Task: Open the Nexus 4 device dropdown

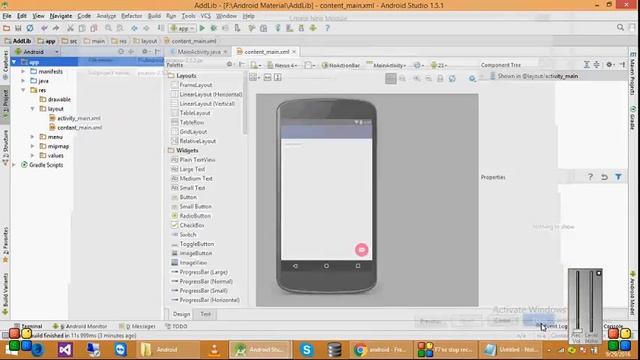Action: pos(282,65)
